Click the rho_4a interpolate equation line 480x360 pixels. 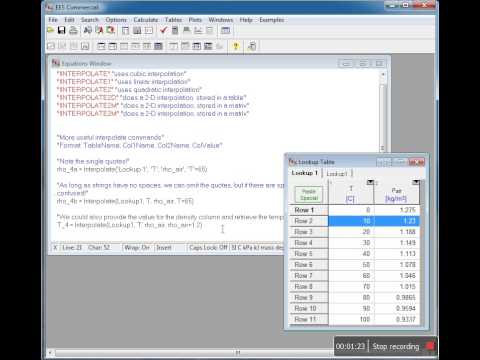point(132,169)
